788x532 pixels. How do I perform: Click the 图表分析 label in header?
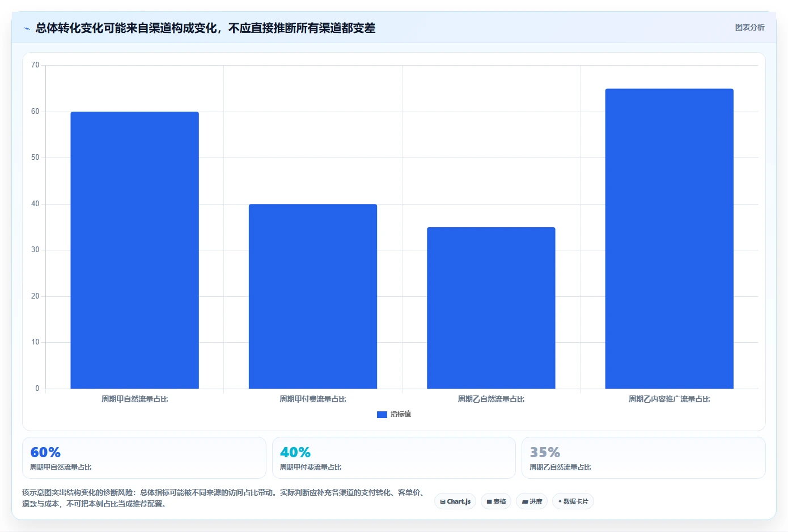click(x=749, y=27)
